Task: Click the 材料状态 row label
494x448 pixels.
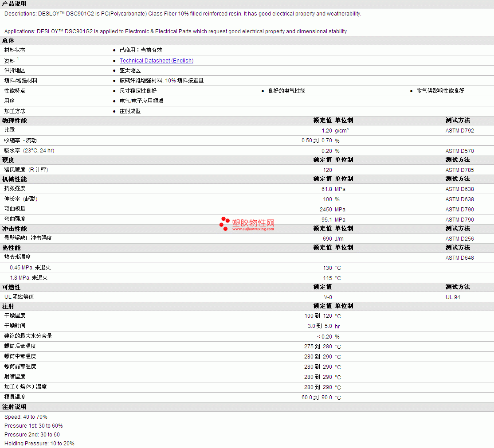Action: coord(15,50)
